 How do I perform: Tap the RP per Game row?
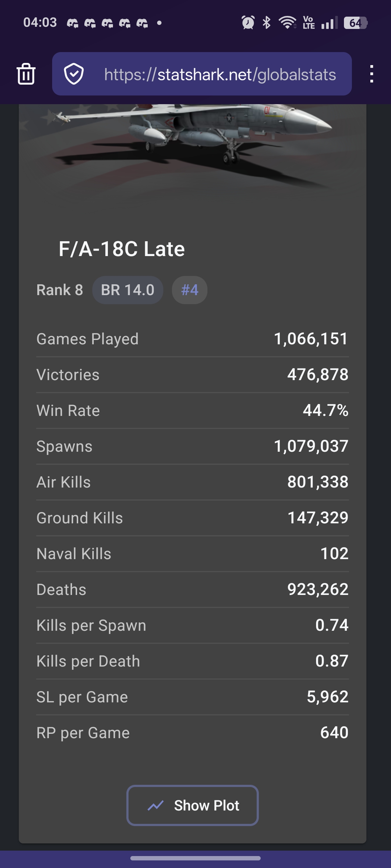coord(193,733)
